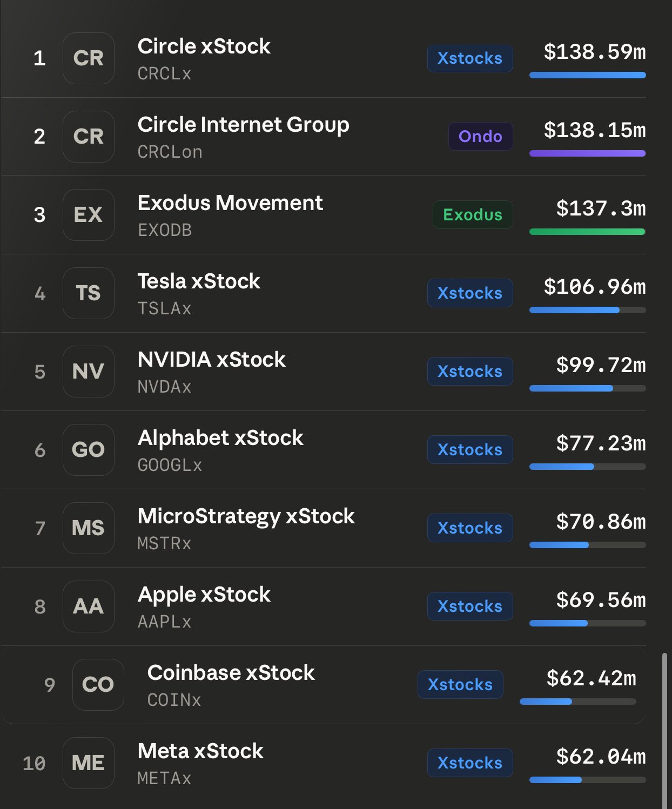Click the green Exodus issuer tag

point(473,215)
